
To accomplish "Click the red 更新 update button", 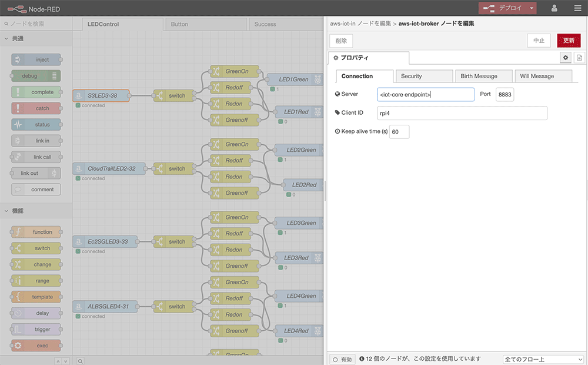I will (x=569, y=41).
